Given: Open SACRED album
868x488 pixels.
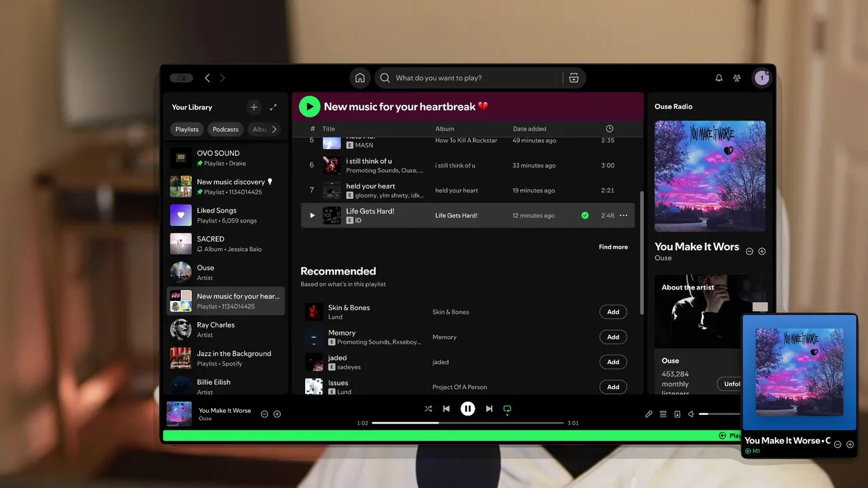Looking at the screenshot, I should point(226,244).
